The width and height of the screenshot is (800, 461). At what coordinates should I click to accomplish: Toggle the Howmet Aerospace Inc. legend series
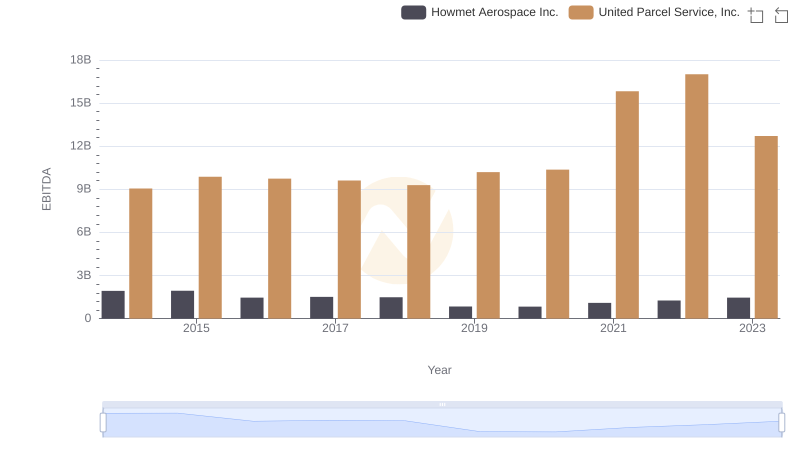pos(480,12)
